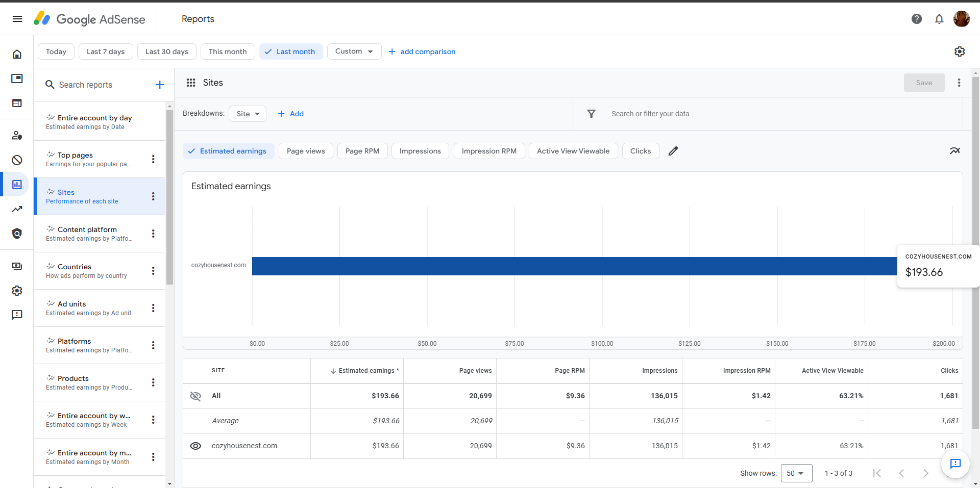Toggle Page RPM metric chip
The image size is (980, 488).
tap(362, 151)
